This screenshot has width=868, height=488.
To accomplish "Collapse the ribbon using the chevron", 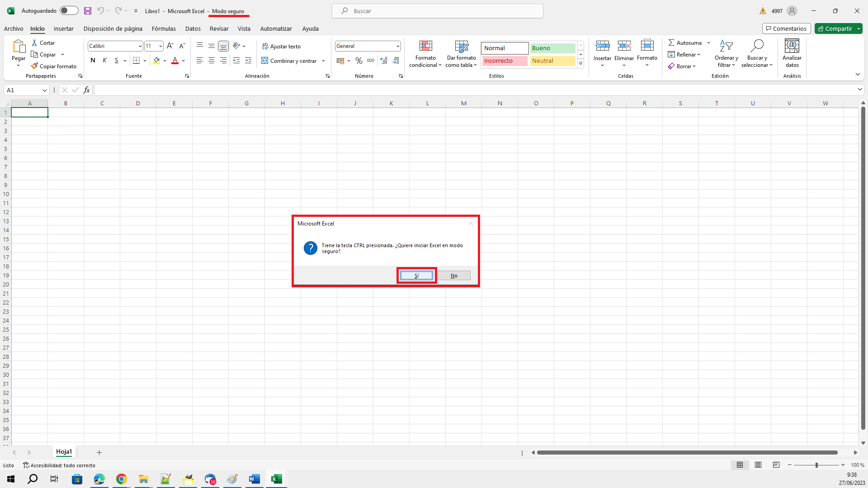I will point(858,74).
